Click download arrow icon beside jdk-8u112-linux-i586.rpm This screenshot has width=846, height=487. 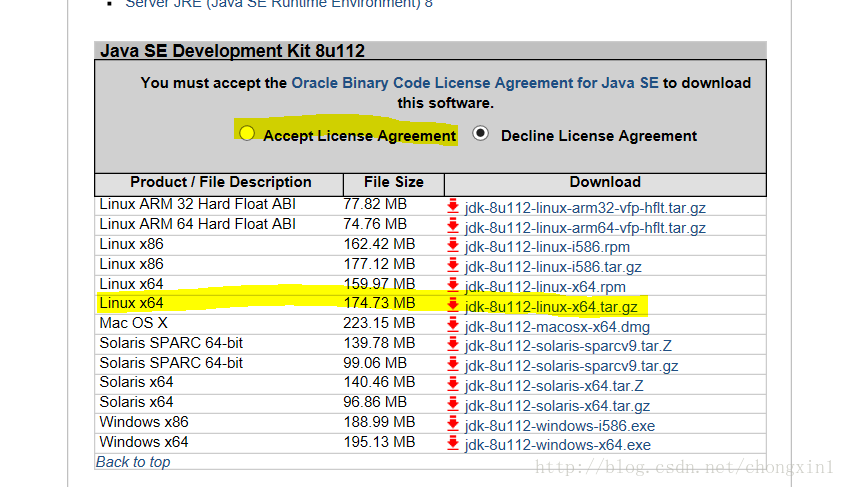[453, 246]
